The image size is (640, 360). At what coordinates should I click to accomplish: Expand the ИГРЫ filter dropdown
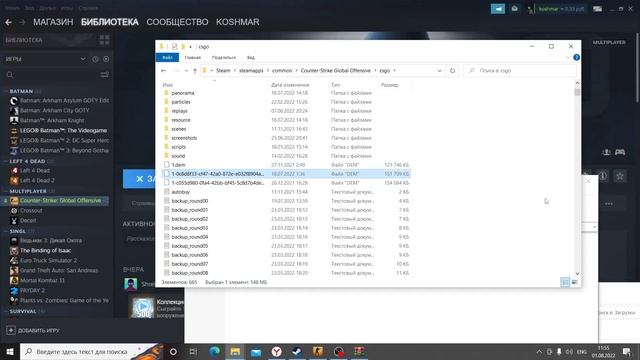(83, 59)
